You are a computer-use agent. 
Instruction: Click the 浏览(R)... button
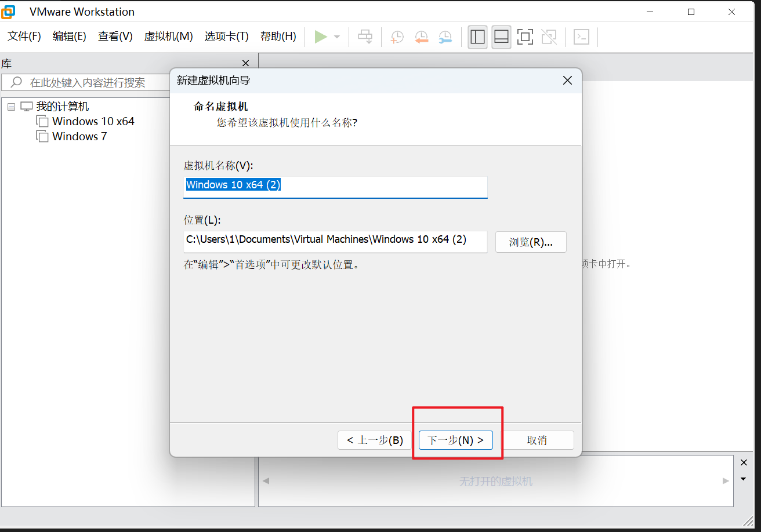click(x=531, y=242)
